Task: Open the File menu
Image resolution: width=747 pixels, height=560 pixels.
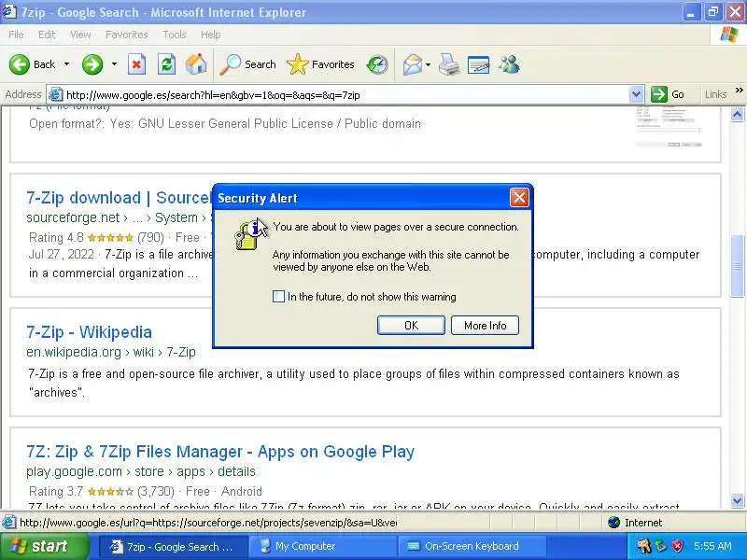Action: point(16,35)
